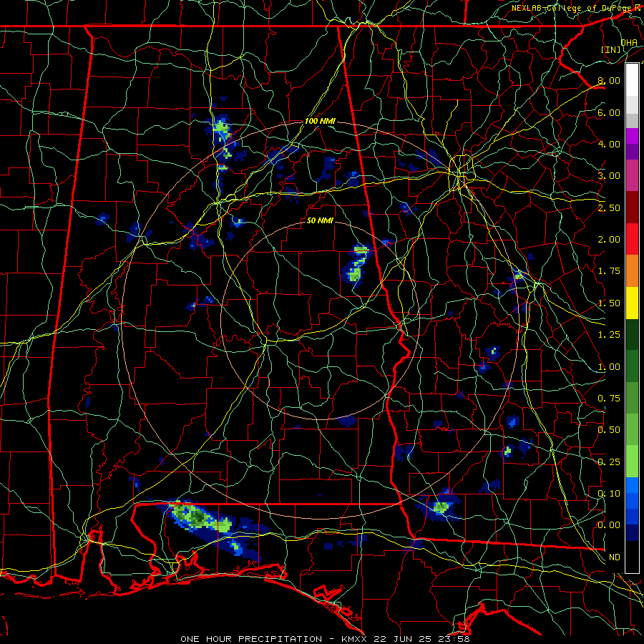
Task: Click the 0.75 legend value
Action: pyautogui.click(x=609, y=399)
